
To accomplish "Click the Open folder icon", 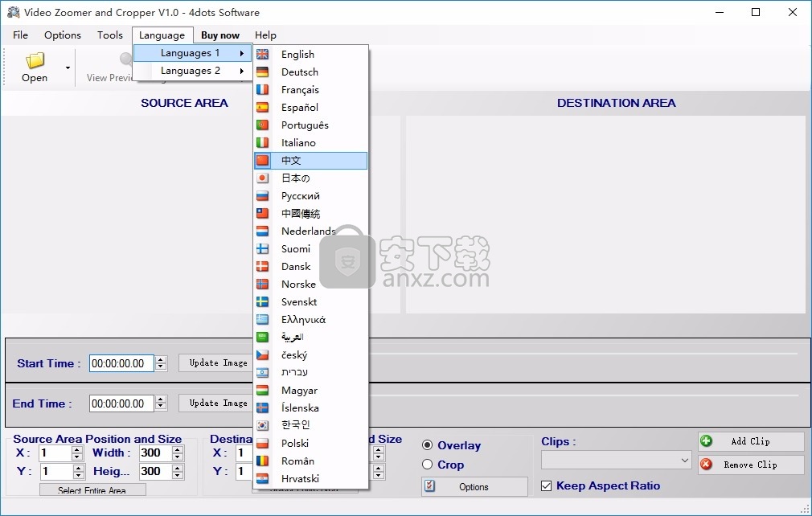I will [35, 60].
